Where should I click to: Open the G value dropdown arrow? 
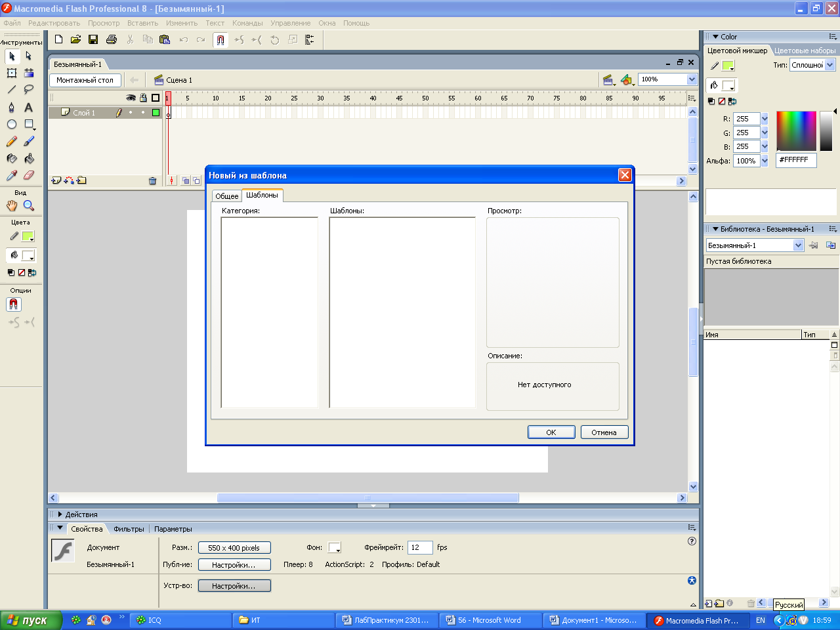[x=765, y=133]
